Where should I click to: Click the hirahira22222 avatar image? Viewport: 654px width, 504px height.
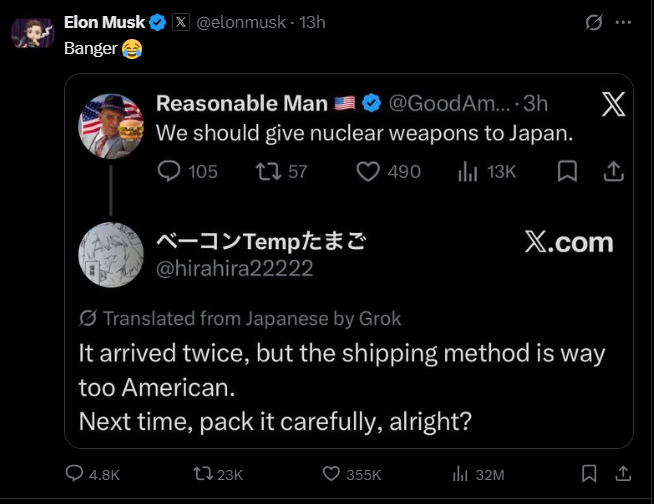pos(111,254)
